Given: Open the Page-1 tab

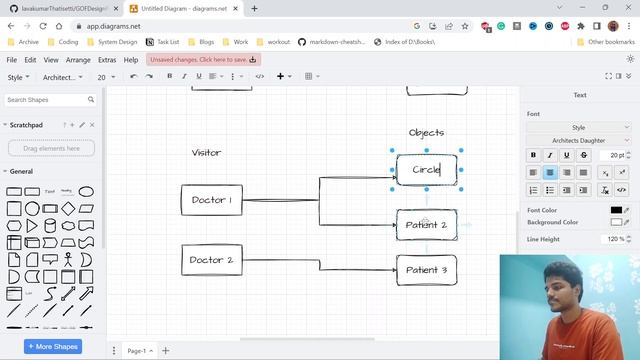Looking at the screenshot, I should (140, 351).
